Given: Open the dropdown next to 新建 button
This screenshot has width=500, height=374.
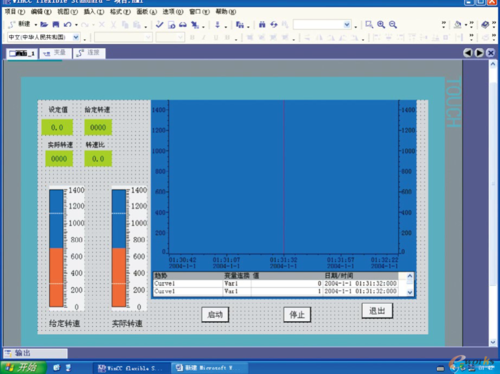Looking at the screenshot, I should pyautogui.click(x=36, y=25).
